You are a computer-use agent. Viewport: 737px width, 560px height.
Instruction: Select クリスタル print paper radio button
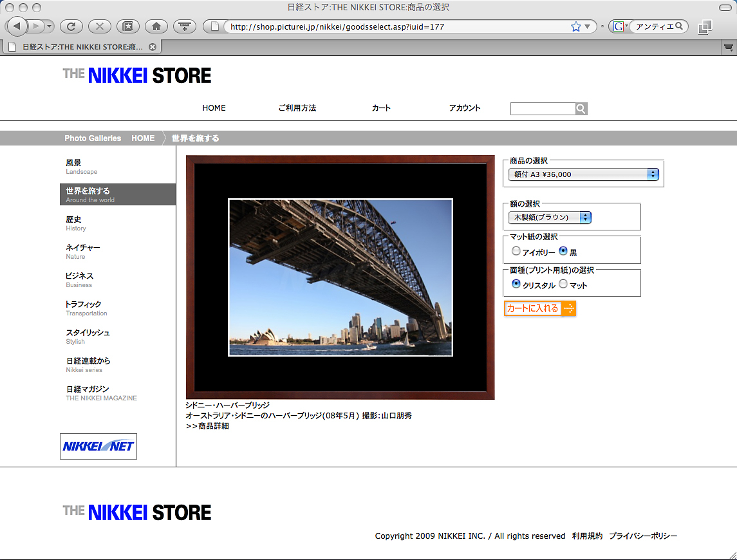pos(516,284)
